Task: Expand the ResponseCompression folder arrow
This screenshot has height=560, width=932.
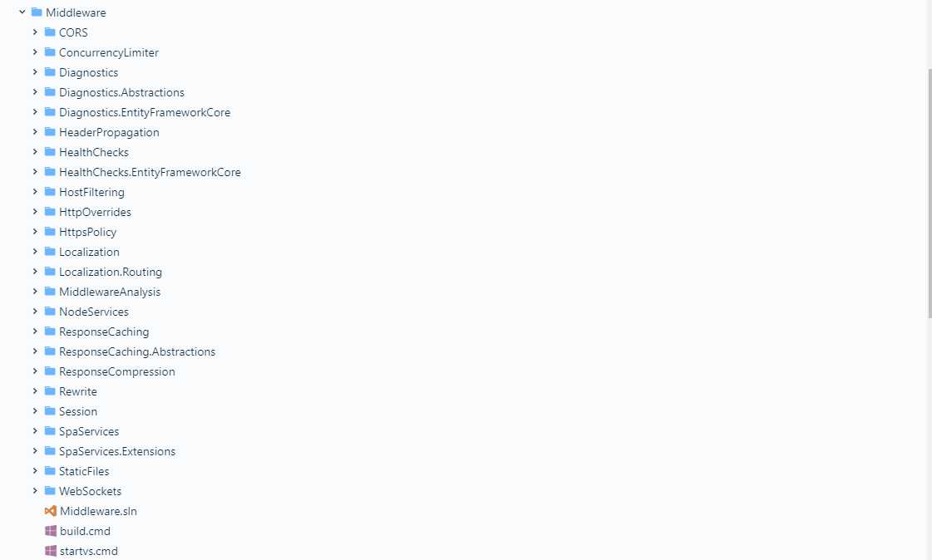Action: tap(35, 371)
